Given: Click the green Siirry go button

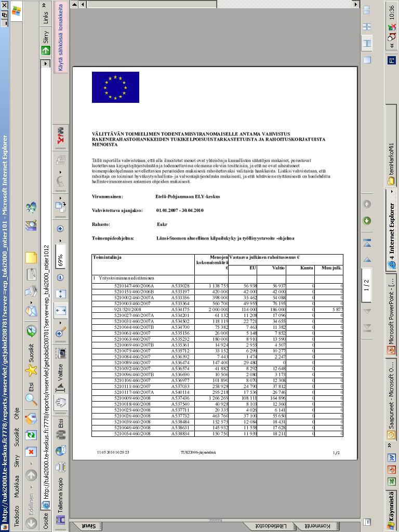Looking at the screenshot, I should (x=46, y=43).
